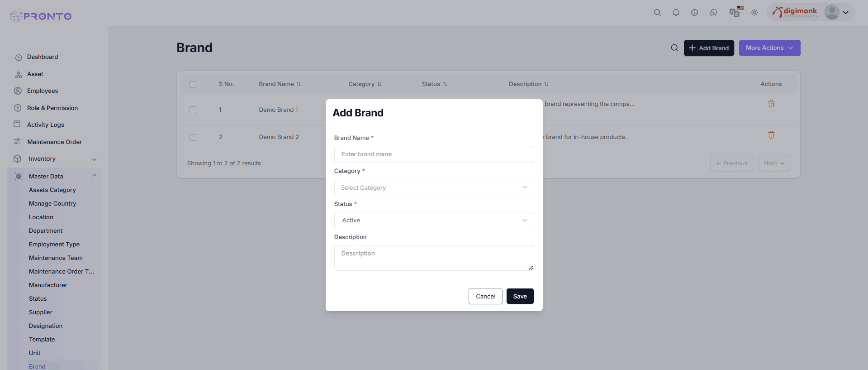Click the info circle icon

(694, 13)
